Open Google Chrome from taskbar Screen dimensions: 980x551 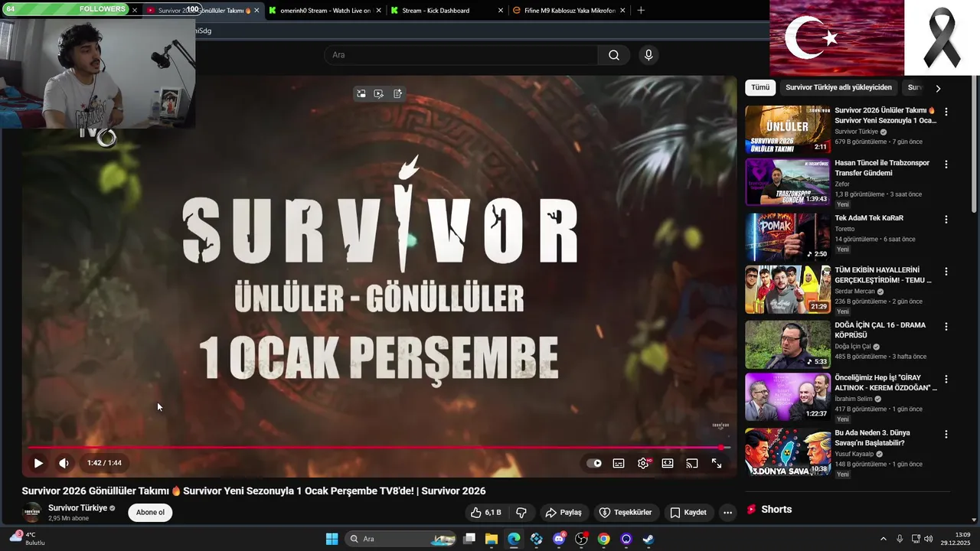603,539
